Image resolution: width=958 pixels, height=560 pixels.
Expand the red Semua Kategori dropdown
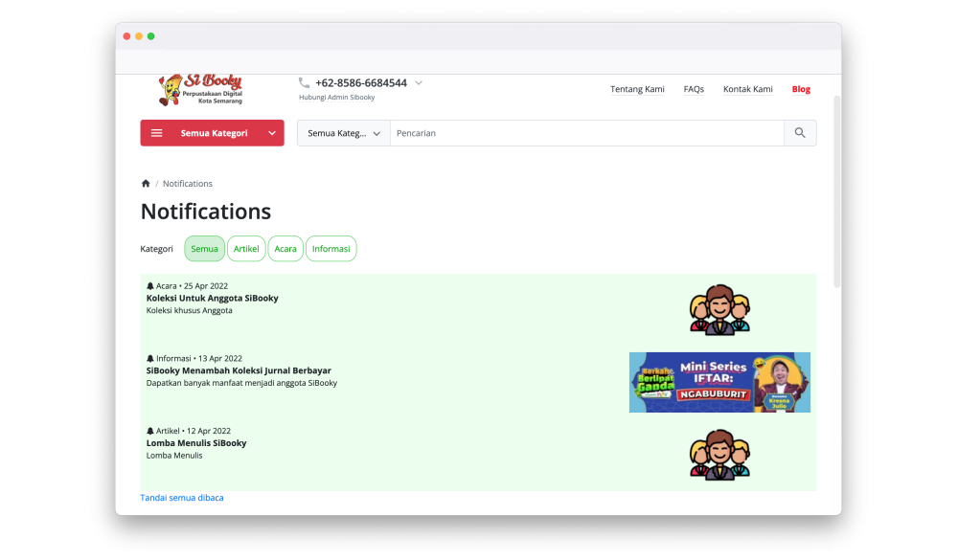click(272, 133)
